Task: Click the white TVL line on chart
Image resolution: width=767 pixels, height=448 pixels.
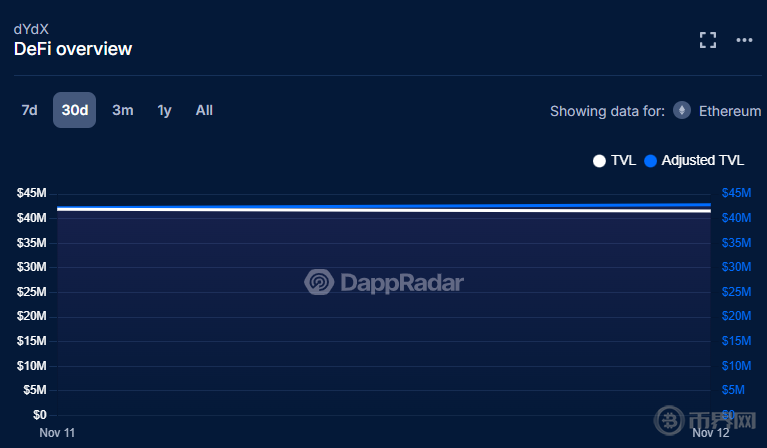Action: click(x=380, y=211)
